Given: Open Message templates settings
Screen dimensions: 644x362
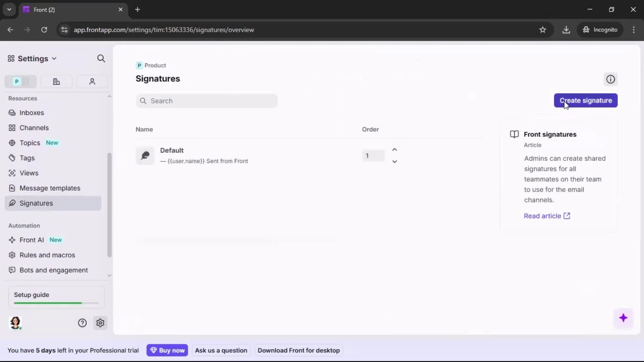Looking at the screenshot, I should [x=50, y=188].
